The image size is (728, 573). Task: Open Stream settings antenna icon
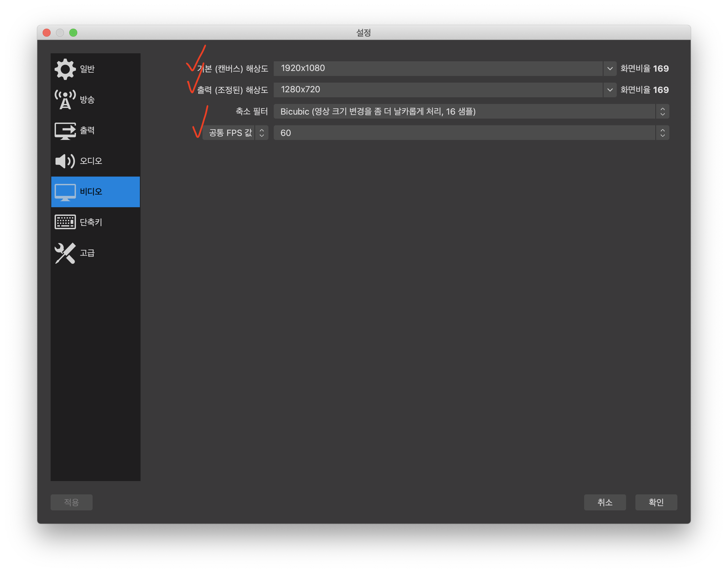[65, 100]
